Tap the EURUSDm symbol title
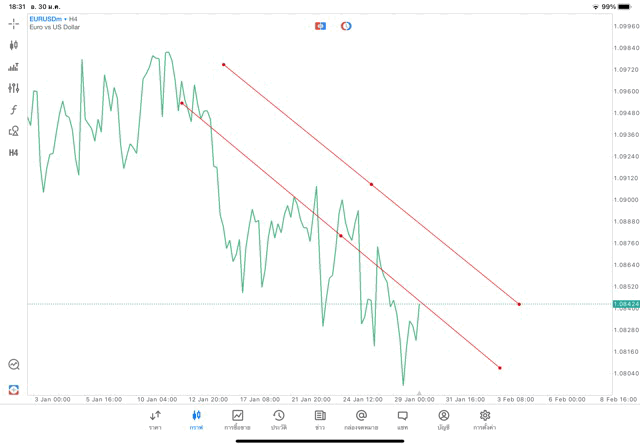The width and height of the screenshot is (640, 447). coord(49,19)
